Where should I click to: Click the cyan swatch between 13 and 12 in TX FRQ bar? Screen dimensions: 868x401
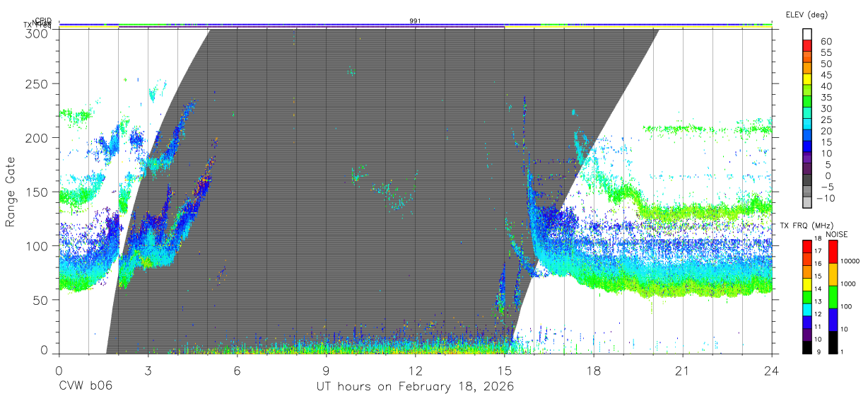coord(806,309)
